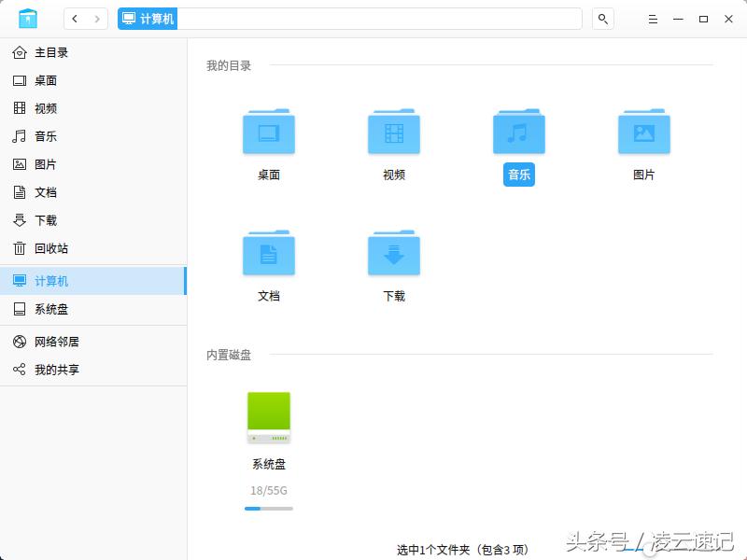Click the file manager app icon
Image resolution: width=747 pixels, height=560 pixels.
pyautogui.click(x=28, y=18)
